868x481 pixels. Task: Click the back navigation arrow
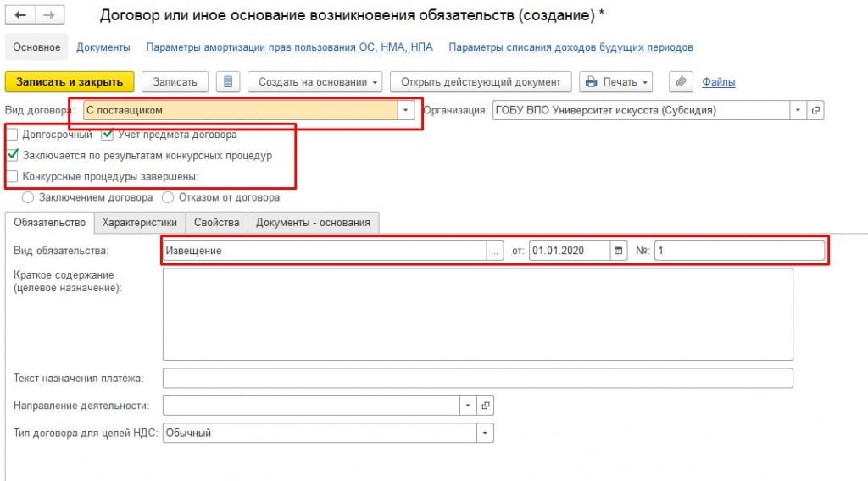(x=21, y=16)
